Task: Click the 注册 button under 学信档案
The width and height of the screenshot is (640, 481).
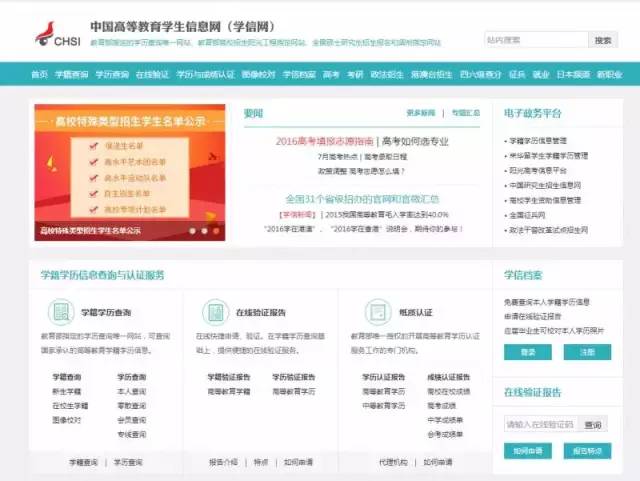Action: (x=587, y=352)
